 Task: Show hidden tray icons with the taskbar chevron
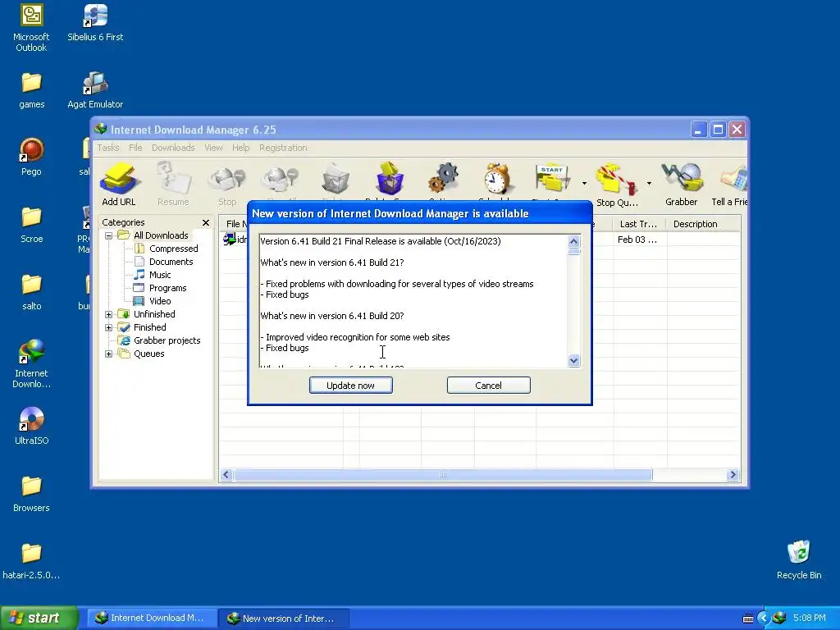(764, 618)
